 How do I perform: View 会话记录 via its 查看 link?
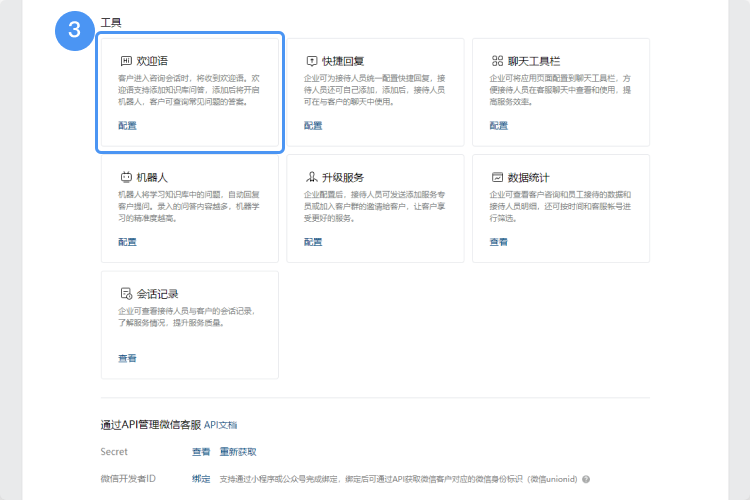click(x=127, y=358)
